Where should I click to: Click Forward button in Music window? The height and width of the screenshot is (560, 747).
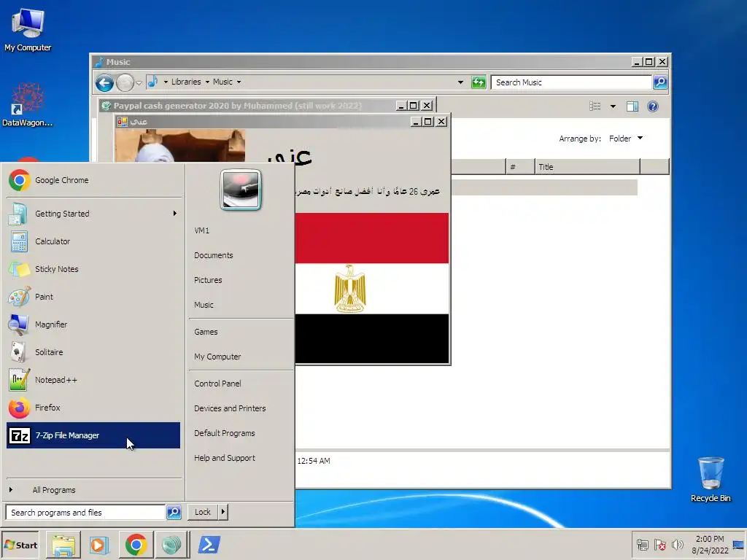(x=125, y=83)
